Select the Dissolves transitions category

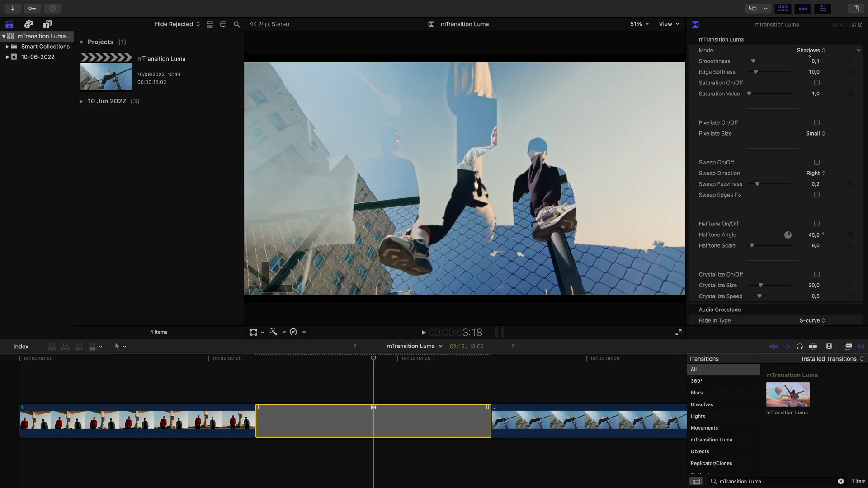pos(702,405)
